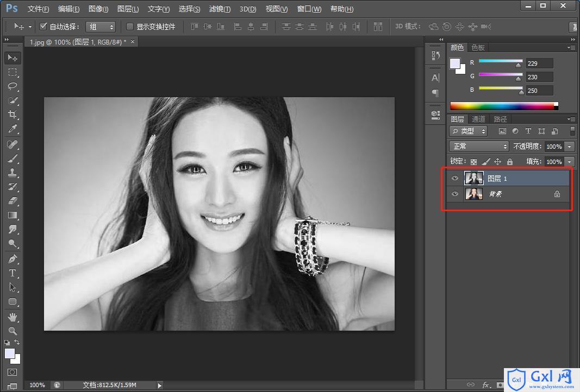Enable Show Transform Controls checkbox
This screenshot has height=392, width=580.
(129, 27)
